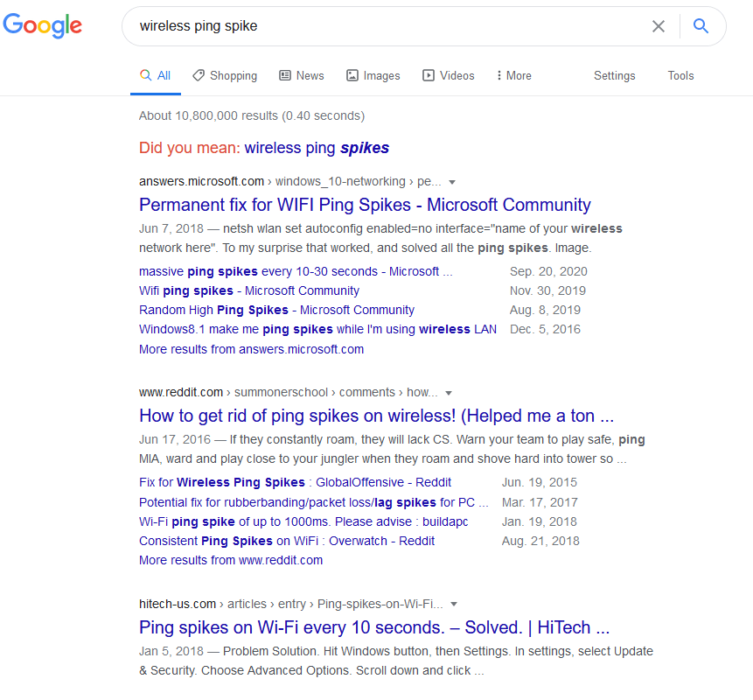Open the Images tab picture icon
Viewport: 753px width, 700px height.
(x=352, y=75)
